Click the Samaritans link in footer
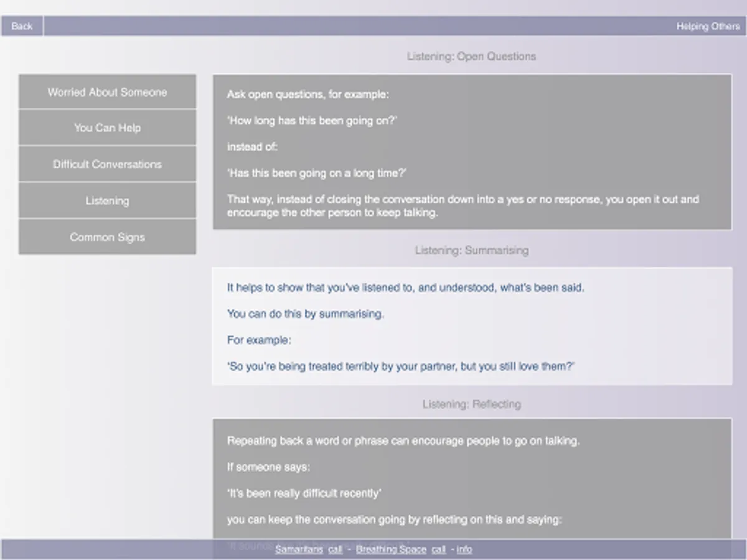747x560 pixels. [299, 549]
